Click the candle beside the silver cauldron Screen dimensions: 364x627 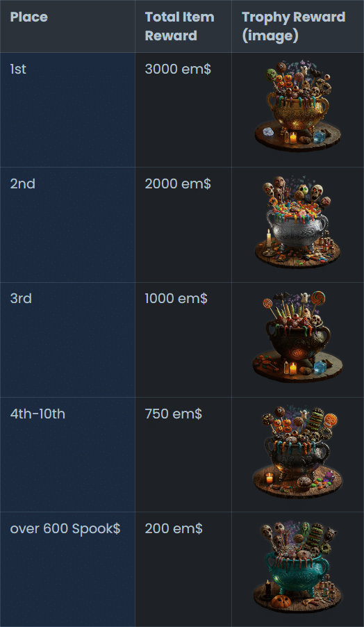[x=269, y=238]
